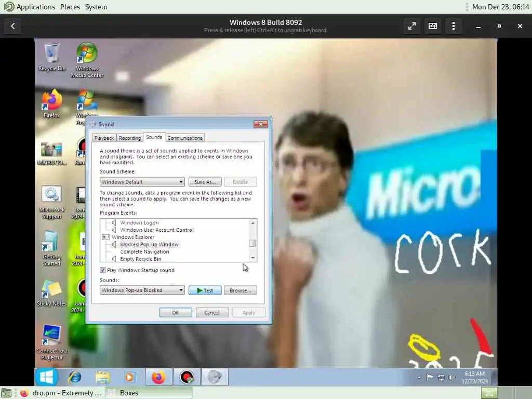
Task: Switch to the Playback tab
Action: point(104,138)
